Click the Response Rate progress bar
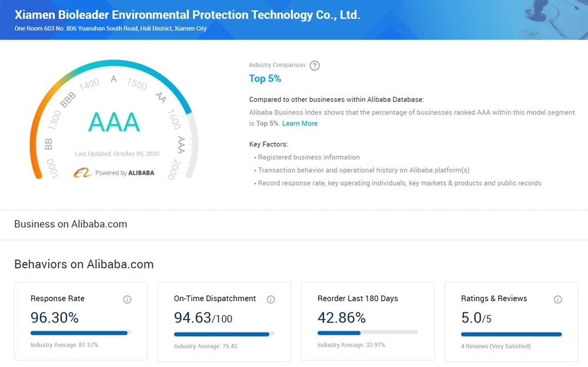 coord(80,333)
